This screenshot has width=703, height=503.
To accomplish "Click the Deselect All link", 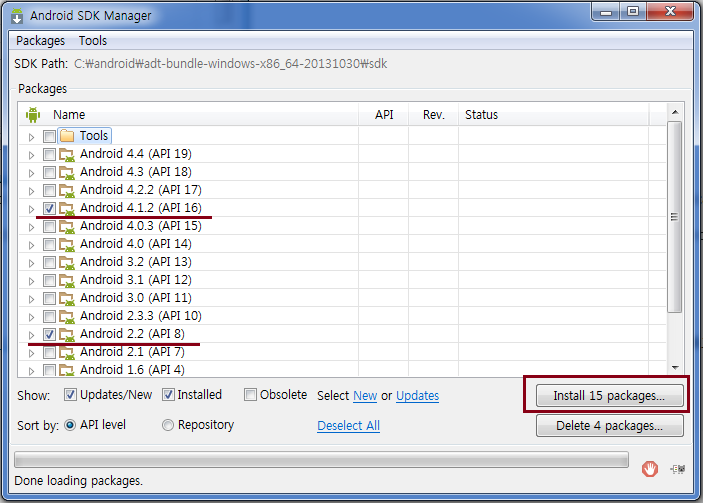I will [x=348, y=425].
